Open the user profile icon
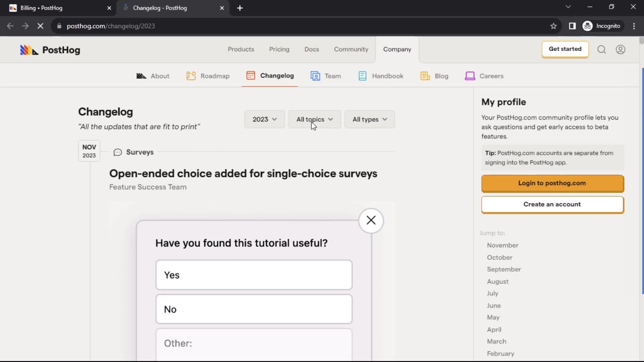 click(620, 50)
